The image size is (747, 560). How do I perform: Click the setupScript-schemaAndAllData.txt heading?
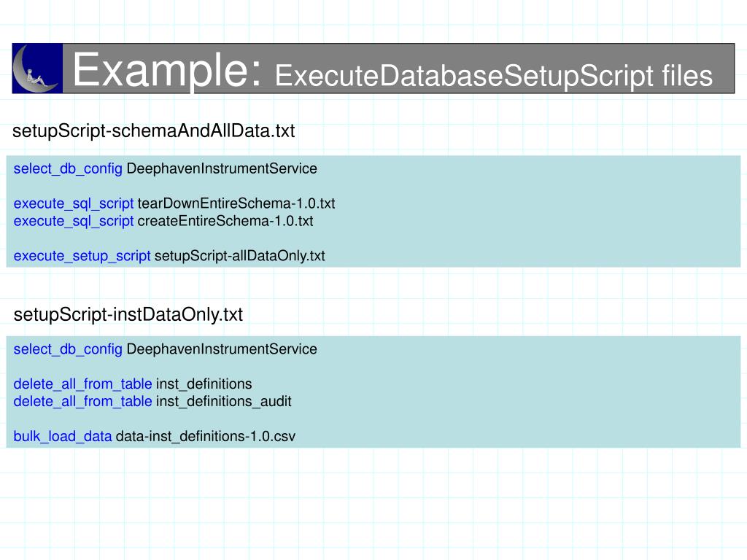pos(154,131)
